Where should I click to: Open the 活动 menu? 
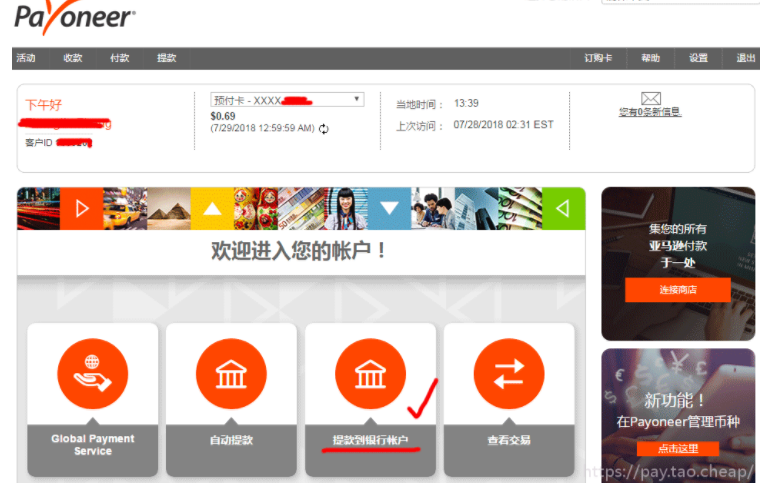[26, 58]
